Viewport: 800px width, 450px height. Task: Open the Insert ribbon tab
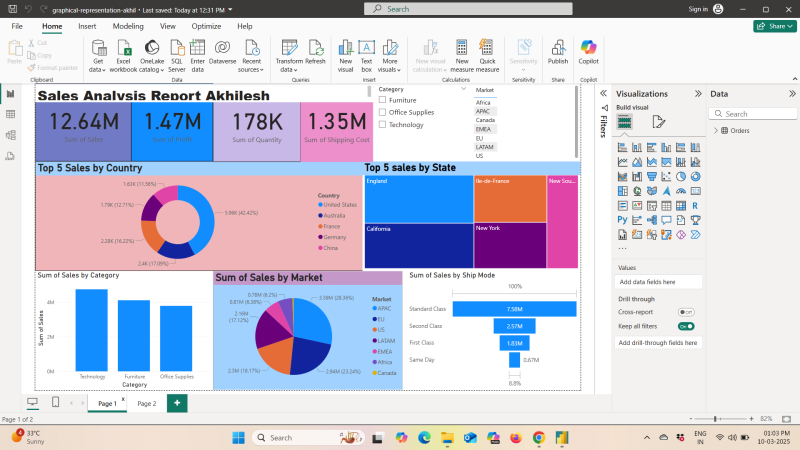[x=87, y=26]
